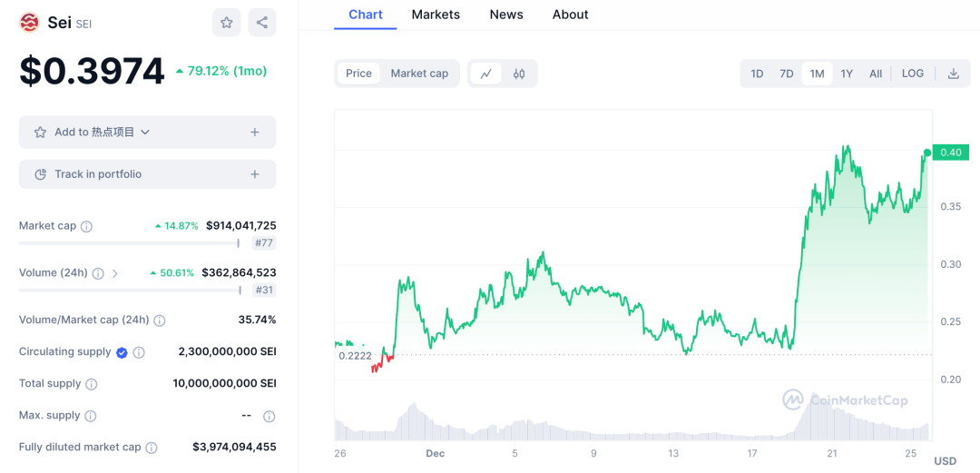Enable LOG scale on chart

[x=912, y=74]
